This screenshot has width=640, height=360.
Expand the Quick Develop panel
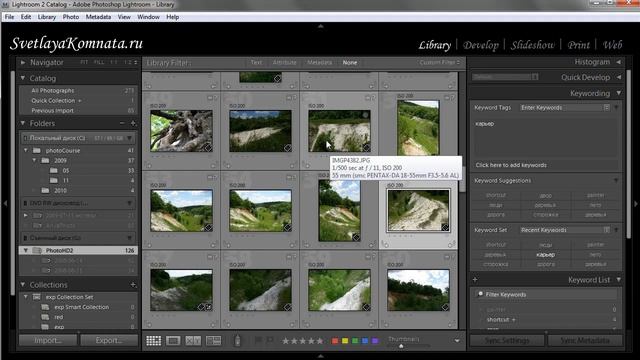619,77
